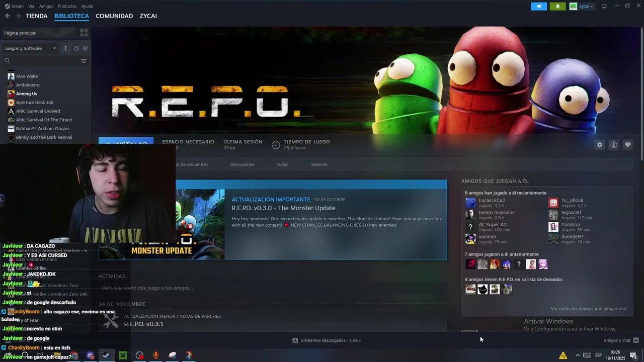Image resolution: width=644 pixels, height=362 pixels.
Task: Toggle collections grid view icon in sidebar
Action: (x=84, y=33)
